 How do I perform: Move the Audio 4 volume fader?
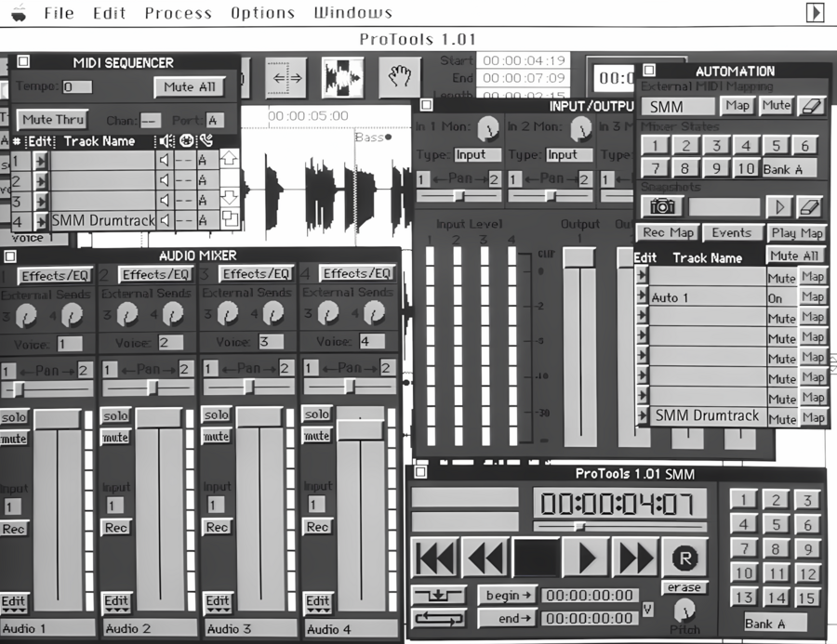coord(360,429)
